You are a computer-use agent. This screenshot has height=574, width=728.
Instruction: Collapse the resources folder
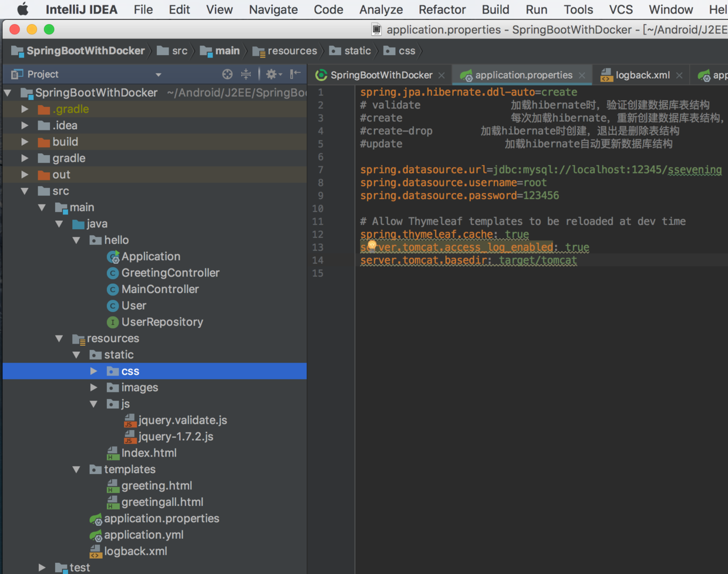pyautogui.click(x=59, y=339)
